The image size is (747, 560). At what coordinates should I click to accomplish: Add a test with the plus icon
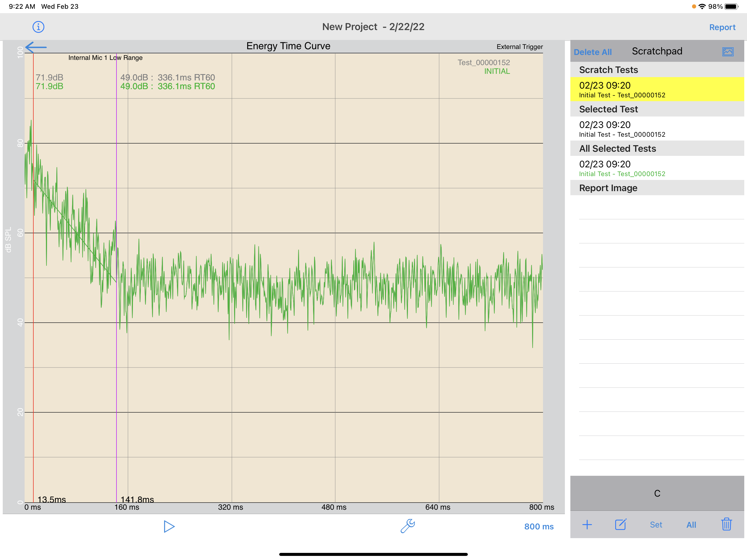click(x=587, y=524)
